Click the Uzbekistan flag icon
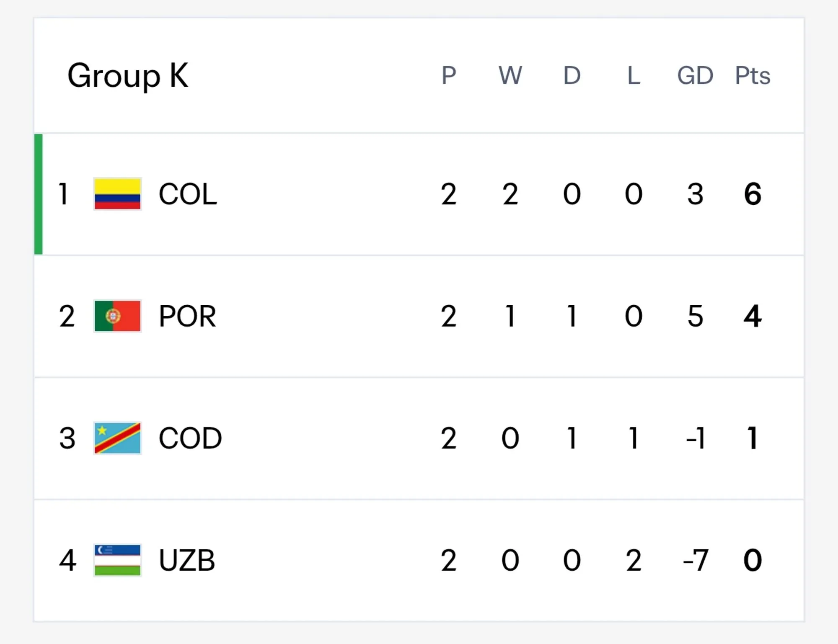The width and height of the screenshot is (838, 644). [117, 560]
